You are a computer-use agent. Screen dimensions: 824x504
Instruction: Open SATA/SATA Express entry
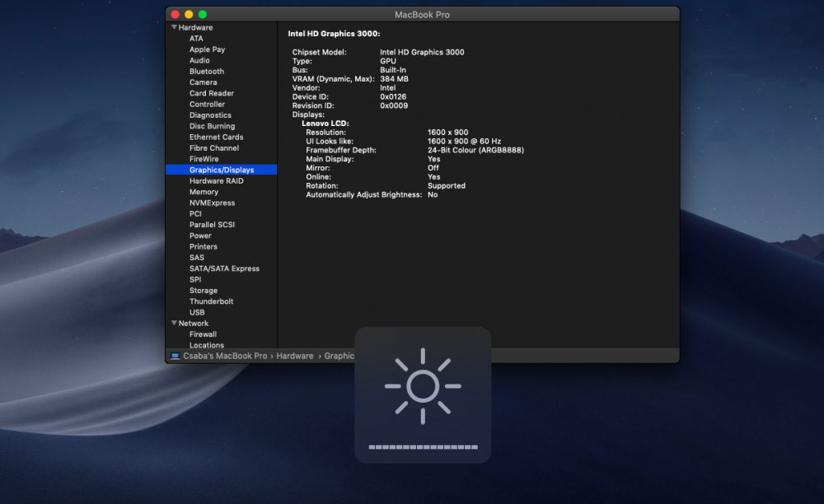(224, 268)
